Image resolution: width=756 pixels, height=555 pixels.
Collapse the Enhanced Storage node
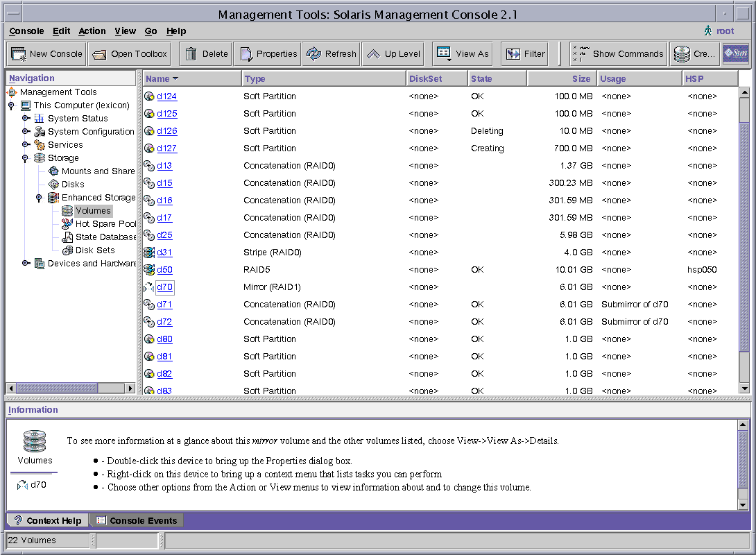point(37,197)
